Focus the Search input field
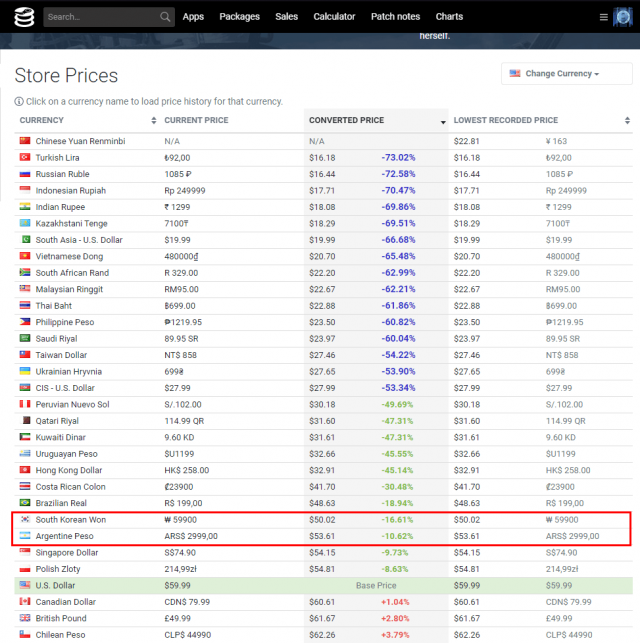The width and height of the screenshot is (640, 643). [x=109, y=17]
